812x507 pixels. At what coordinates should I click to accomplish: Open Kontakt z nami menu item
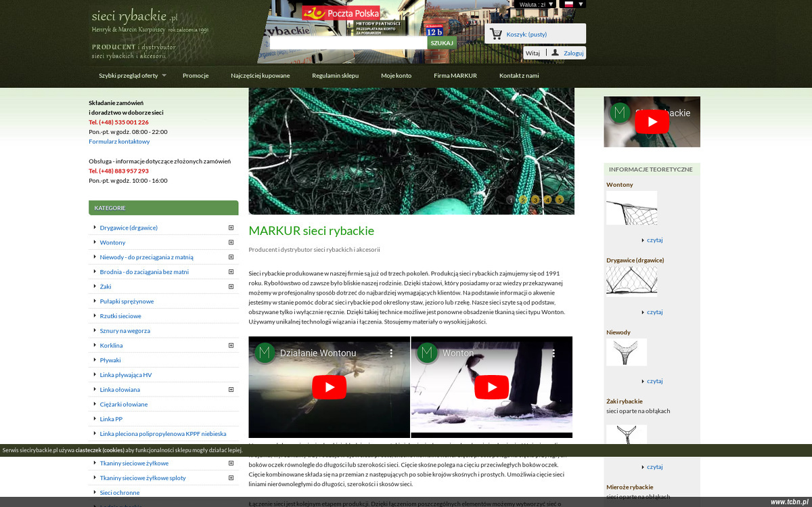(x=519, y=76)
